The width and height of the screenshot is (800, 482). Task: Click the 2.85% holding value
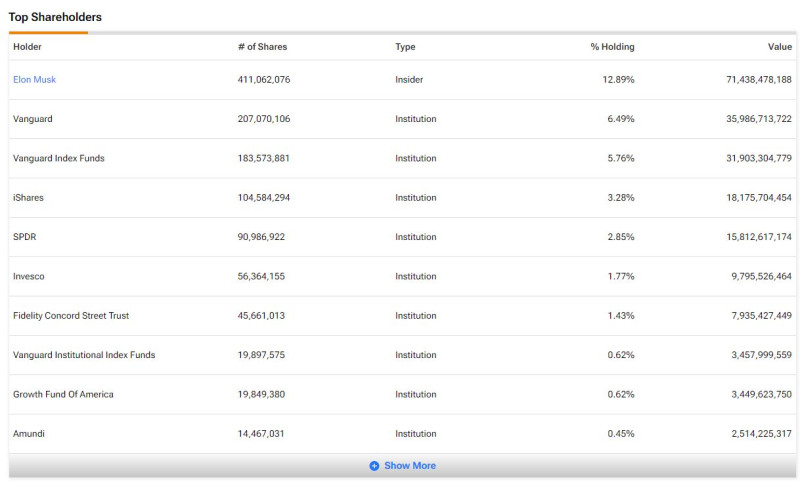coord(621,237)
